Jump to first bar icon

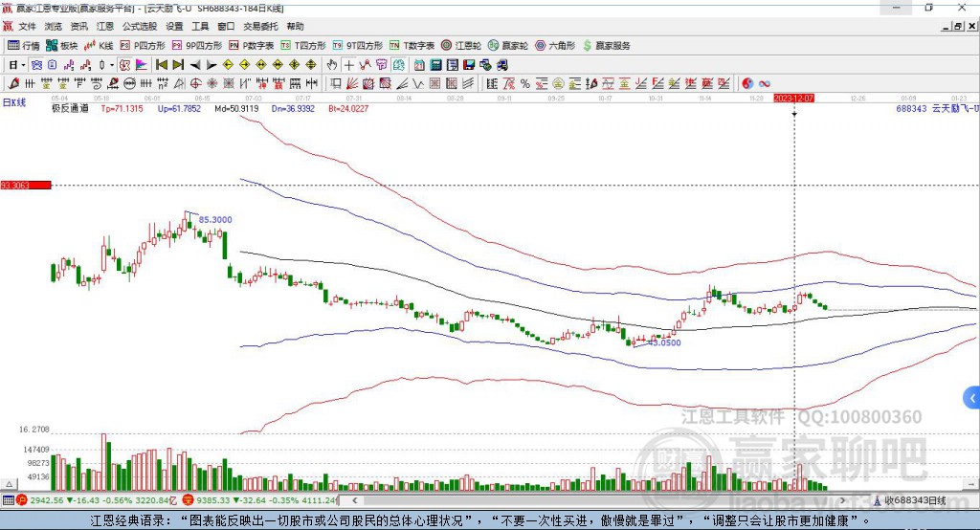(x=161, y=65)
